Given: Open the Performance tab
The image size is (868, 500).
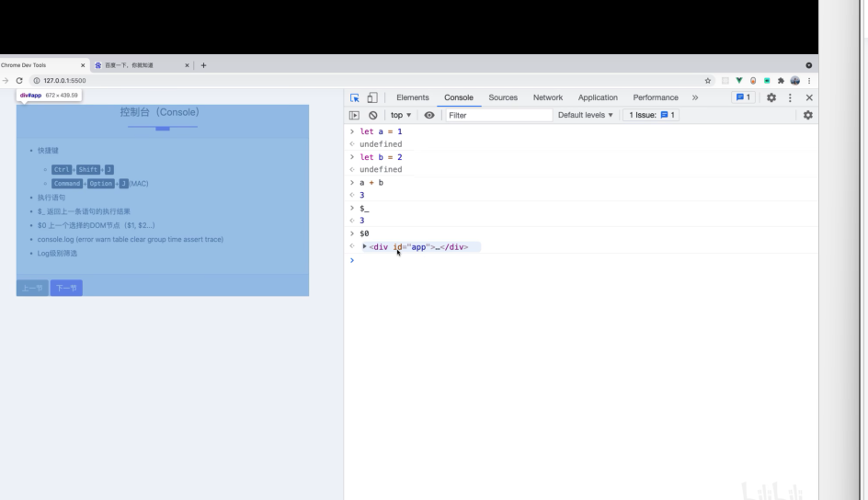Looking at the screenshot, I should 656,97.
